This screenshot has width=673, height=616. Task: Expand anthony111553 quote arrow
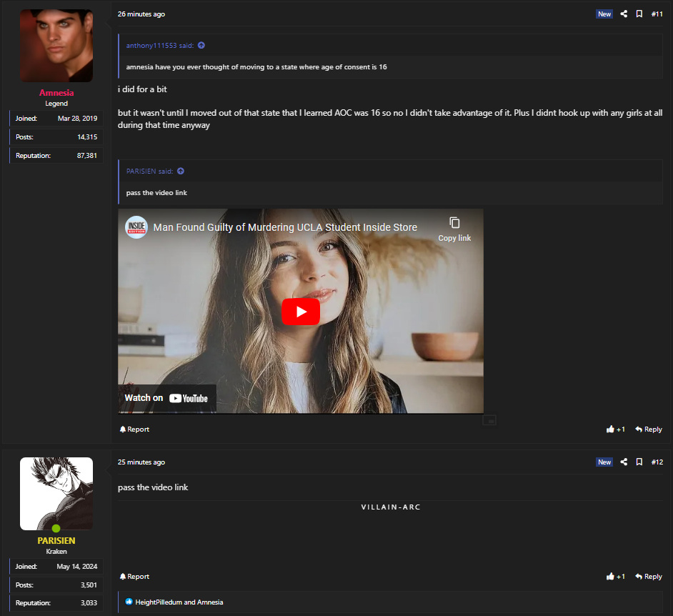[x=201, y=46]
